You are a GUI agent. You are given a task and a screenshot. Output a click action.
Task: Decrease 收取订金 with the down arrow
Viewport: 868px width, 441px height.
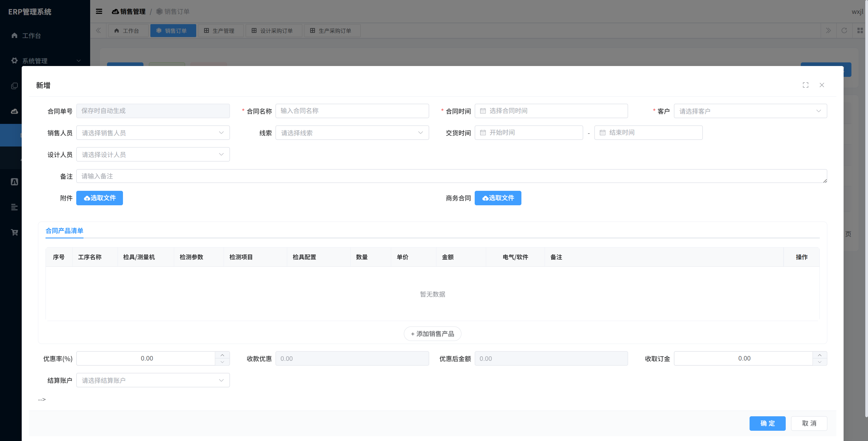click(819, 362)
